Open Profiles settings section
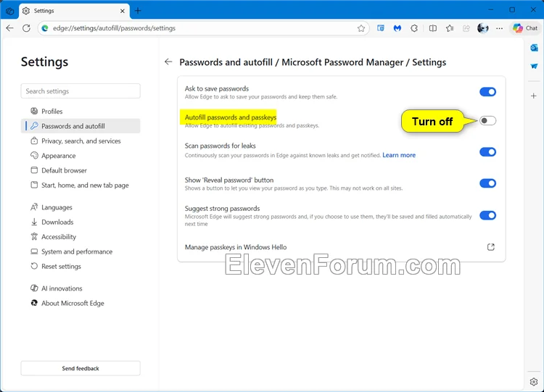The width and height of the screenshot is (544, 392). click(81, 112)
